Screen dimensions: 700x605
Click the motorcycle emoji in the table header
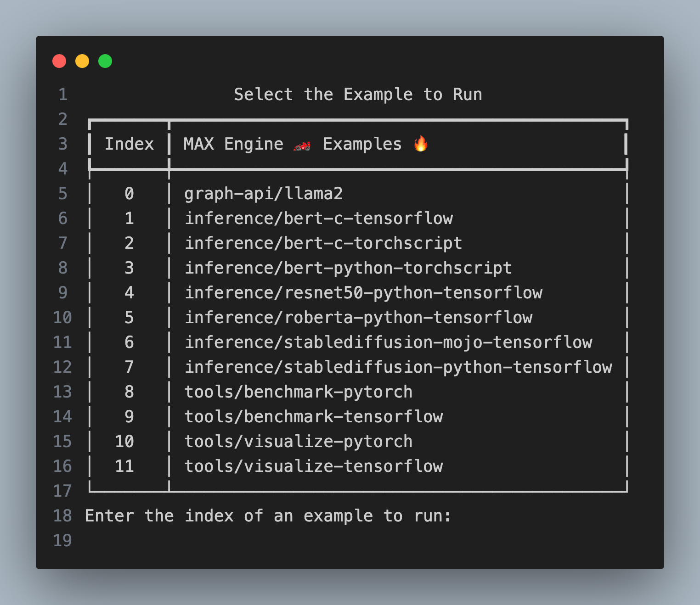point(301,144)
